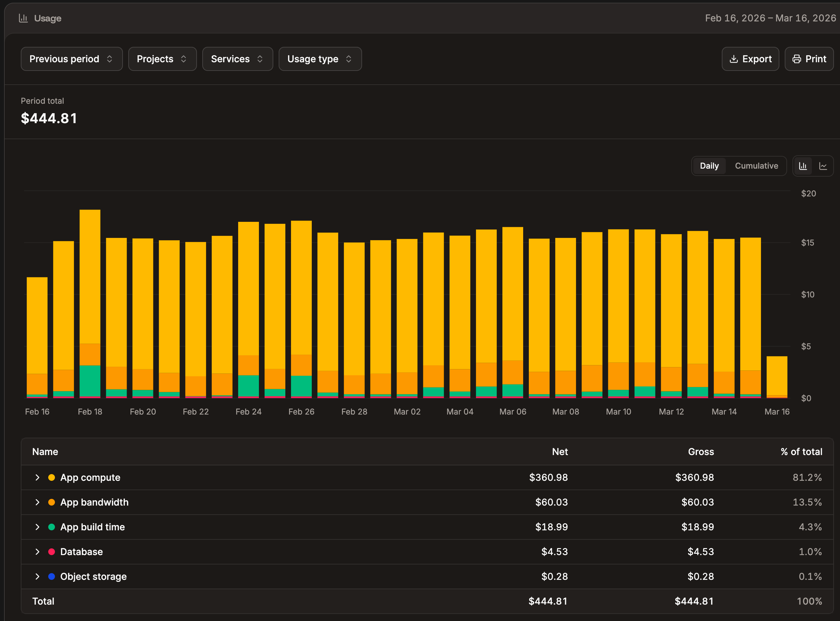Select the bar chart display mode icon
840x621 pixels.
pos(803,166)
